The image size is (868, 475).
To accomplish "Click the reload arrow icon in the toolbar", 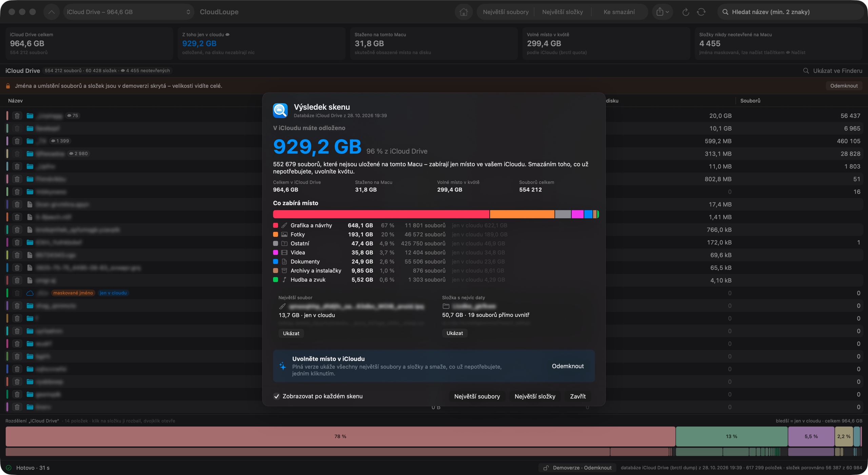I will click(x=686, y=12).
